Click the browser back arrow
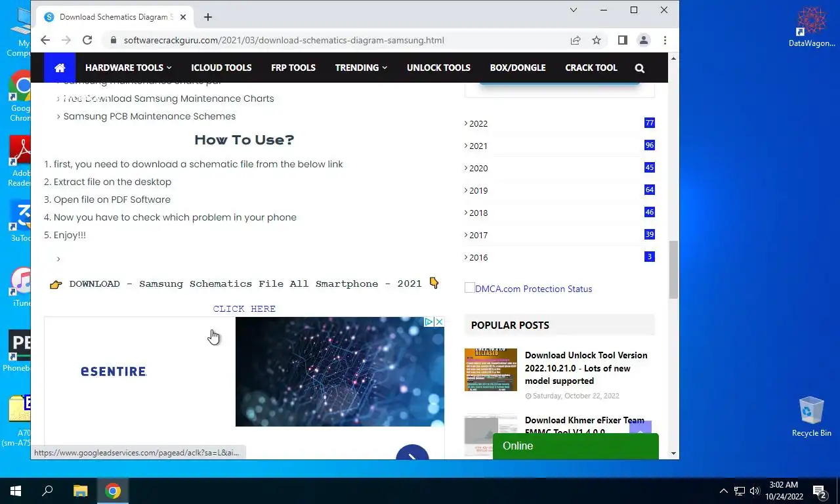Image resolution: width=840 pixels, height=504 pixels. tap(45, 40)
